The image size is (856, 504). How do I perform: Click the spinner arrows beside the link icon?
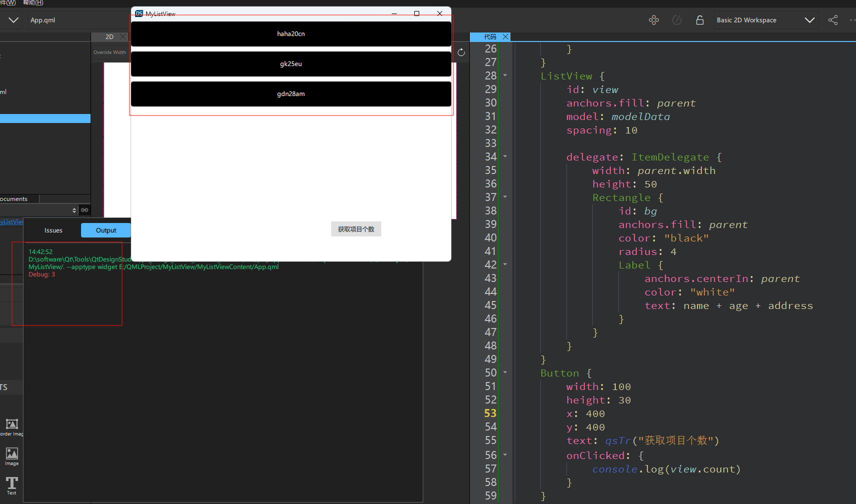pyautogui.click(x=75, y=210)
